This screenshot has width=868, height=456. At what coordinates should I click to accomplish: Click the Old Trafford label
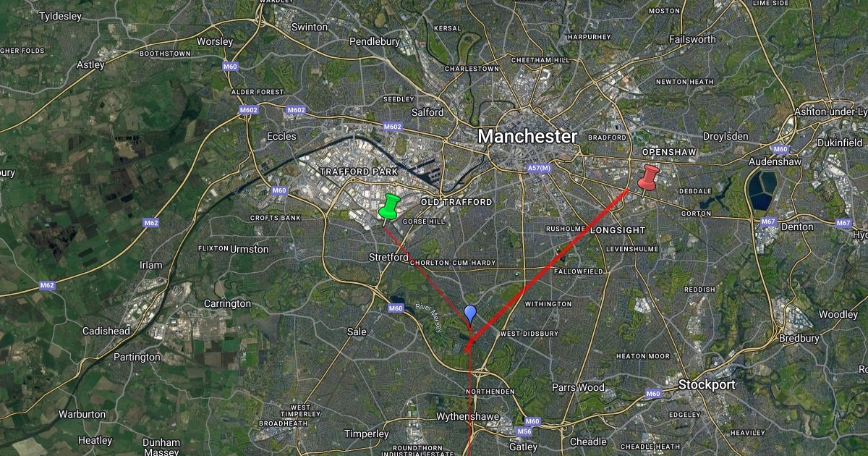456,202
